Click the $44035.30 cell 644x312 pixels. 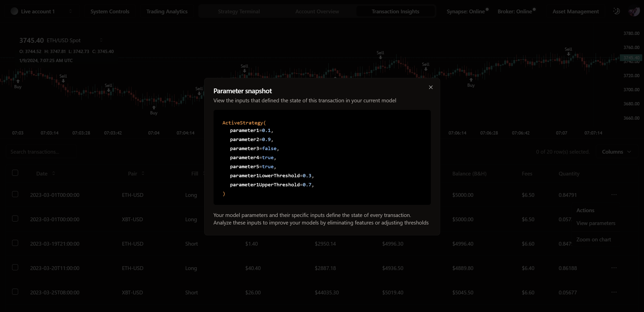point(327,292)
